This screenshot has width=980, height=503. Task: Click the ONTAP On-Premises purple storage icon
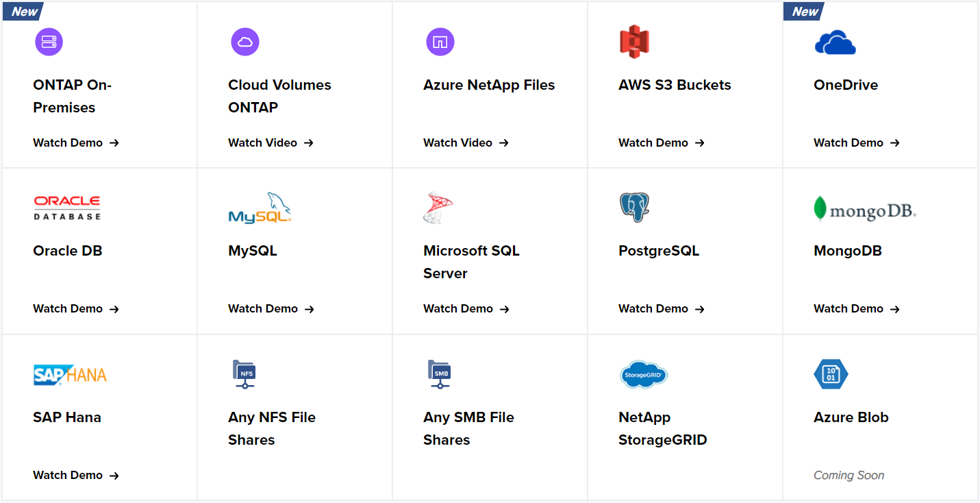coord(49,42)
